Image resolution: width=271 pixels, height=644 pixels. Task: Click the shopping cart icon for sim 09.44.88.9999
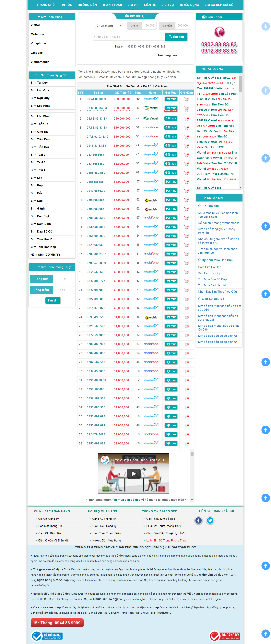186,99
